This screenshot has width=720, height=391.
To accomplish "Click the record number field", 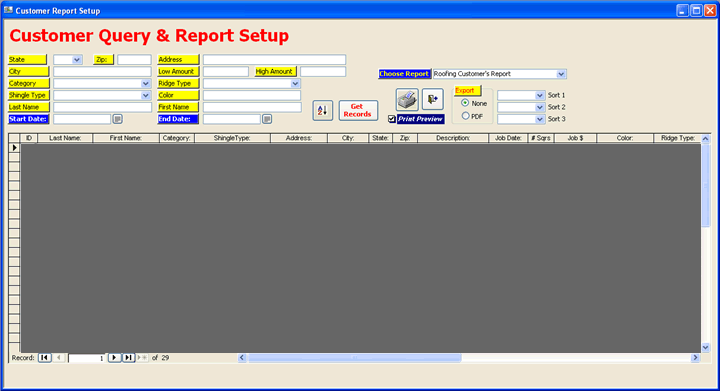I will [x=87, y=358].
